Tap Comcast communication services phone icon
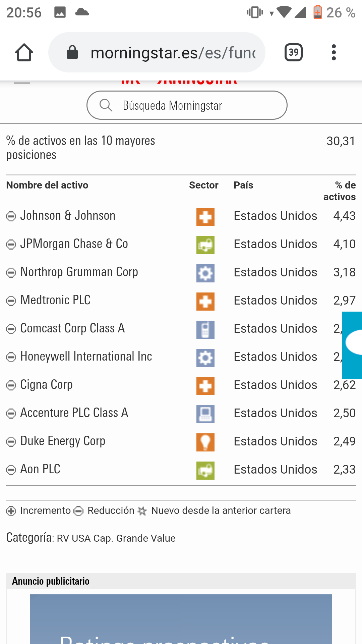The height and width of the screenshot is (644, 362). (x=205, y=330)
